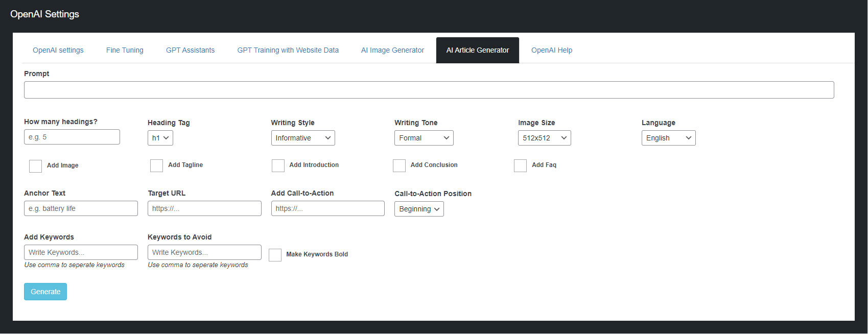Expand the Writing Style dropdown
868x334 pixels.
303,138
